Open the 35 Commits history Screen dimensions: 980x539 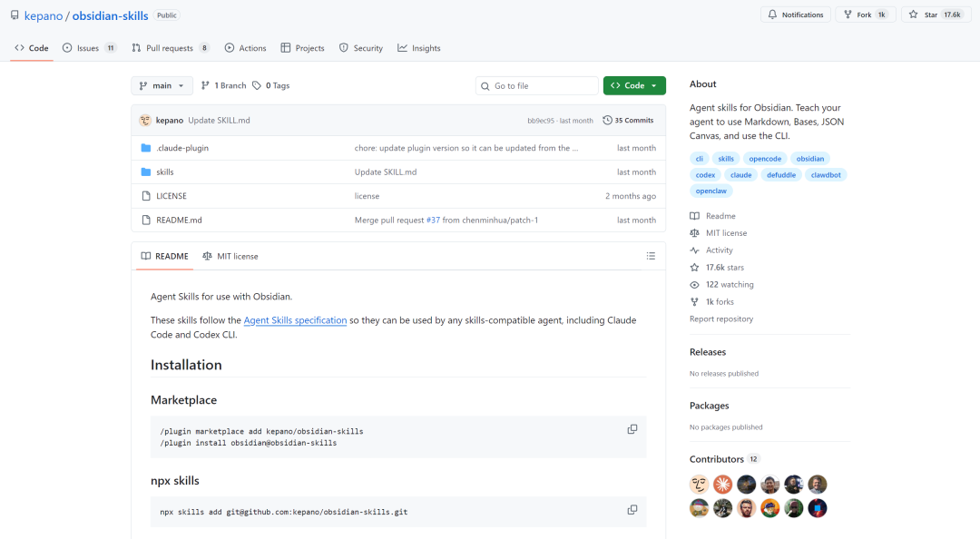coord(628,120)
